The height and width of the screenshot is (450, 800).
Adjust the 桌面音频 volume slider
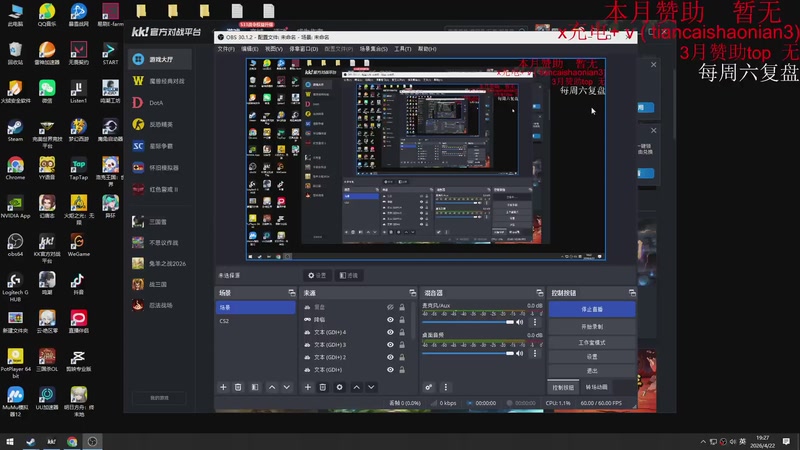[x=468, y=353]
